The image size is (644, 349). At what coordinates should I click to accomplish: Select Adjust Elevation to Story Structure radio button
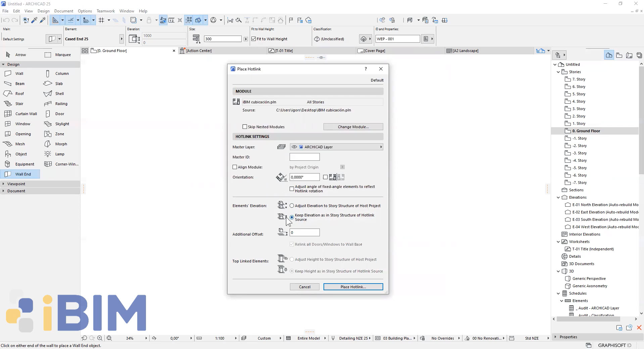click(292, 206)
